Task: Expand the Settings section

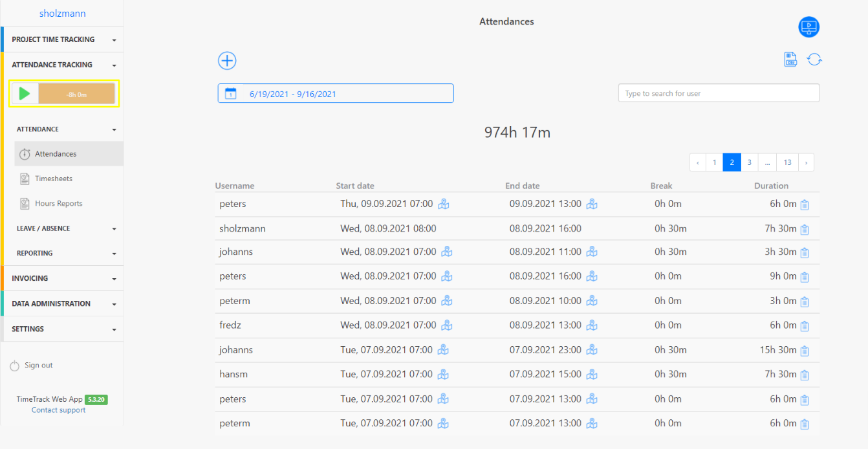Action: (x=61, y=329)
